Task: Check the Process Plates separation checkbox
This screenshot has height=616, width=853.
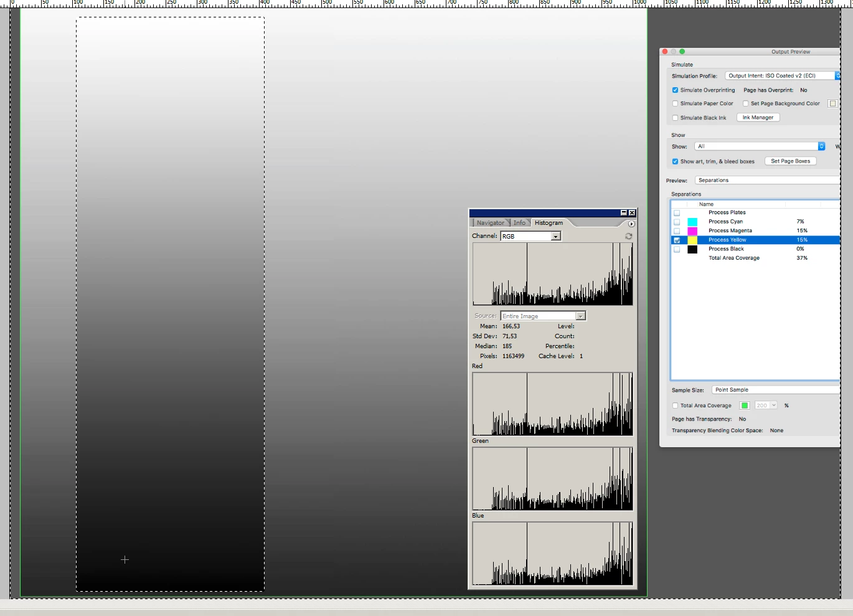Action: tap(677, 213)
